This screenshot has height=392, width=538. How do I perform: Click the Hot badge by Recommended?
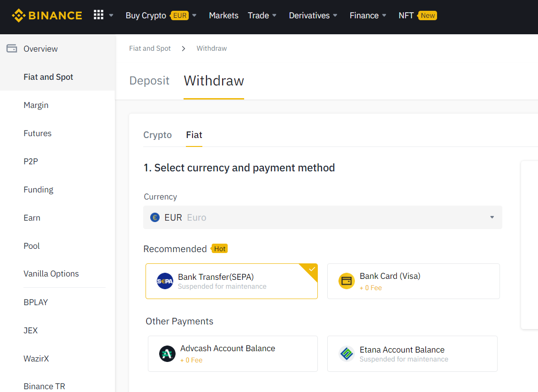coord(219,248)
